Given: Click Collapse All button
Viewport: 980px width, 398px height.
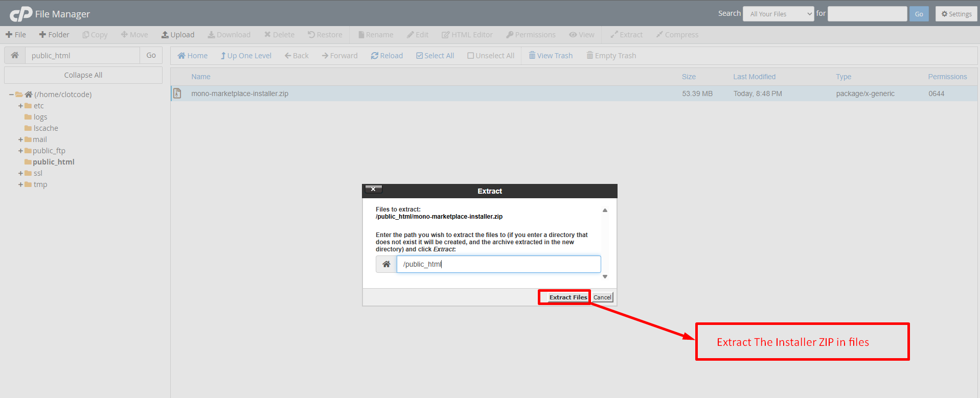Looking at the screenshot, I should [83, 75].
